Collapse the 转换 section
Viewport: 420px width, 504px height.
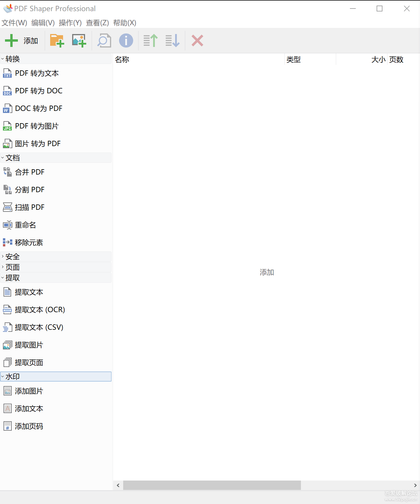3,59
